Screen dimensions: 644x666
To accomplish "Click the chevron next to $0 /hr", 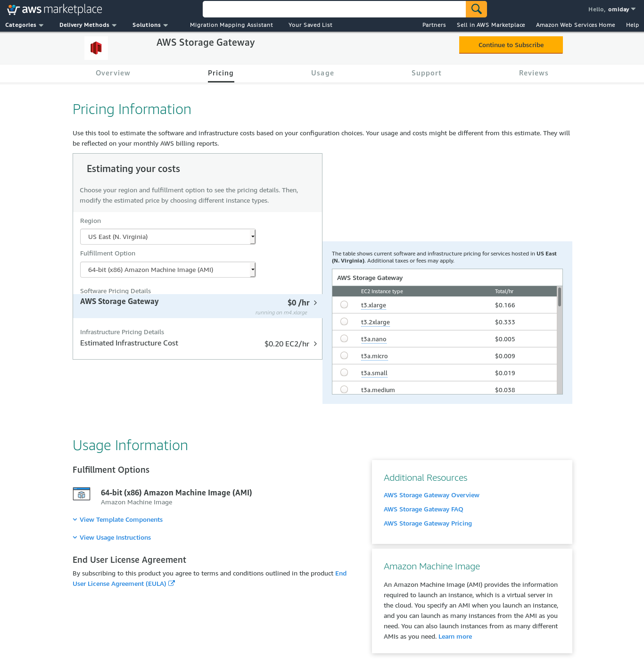I will 315,303.
